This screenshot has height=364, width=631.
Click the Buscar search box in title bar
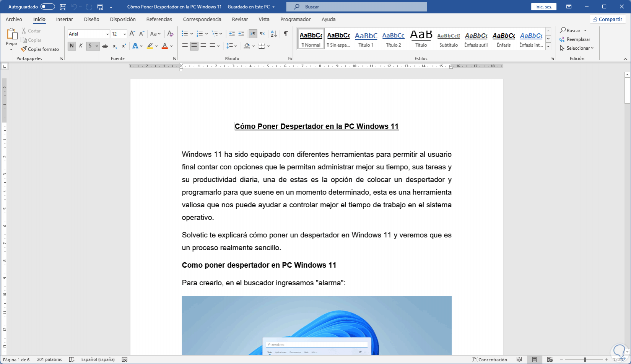[x=356, y=7]
